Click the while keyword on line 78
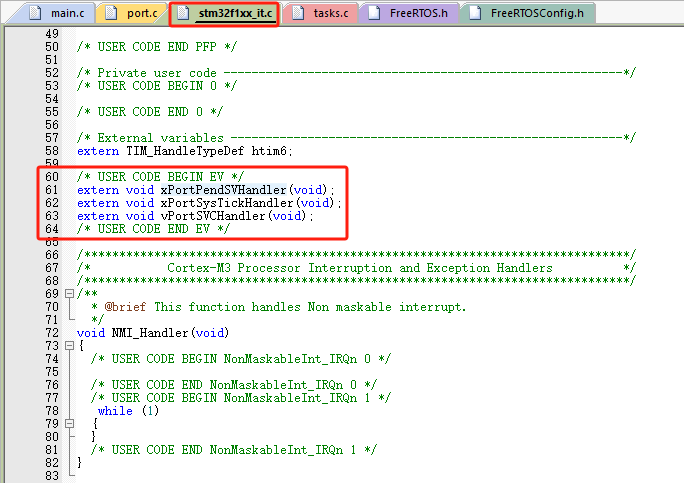 pyautogui.click(x=115, y=411)
